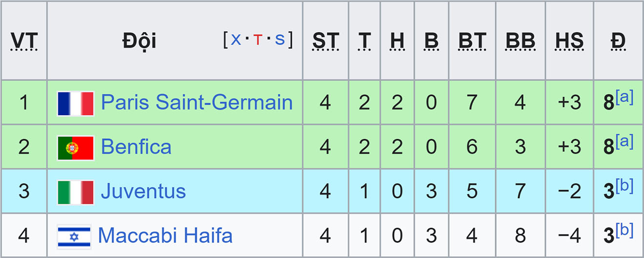
Task: Open footnote [b] next to Juventus's points
Action: [624, 186]
